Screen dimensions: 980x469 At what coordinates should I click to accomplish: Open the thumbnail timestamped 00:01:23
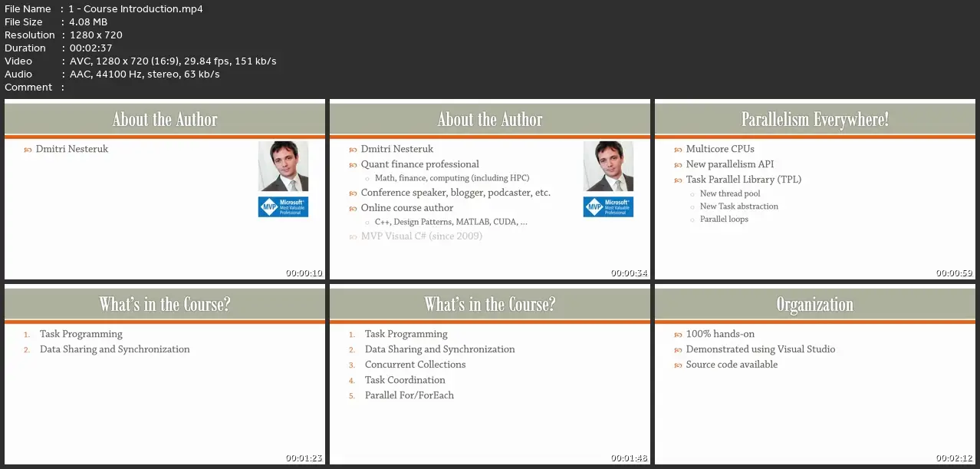165,375
